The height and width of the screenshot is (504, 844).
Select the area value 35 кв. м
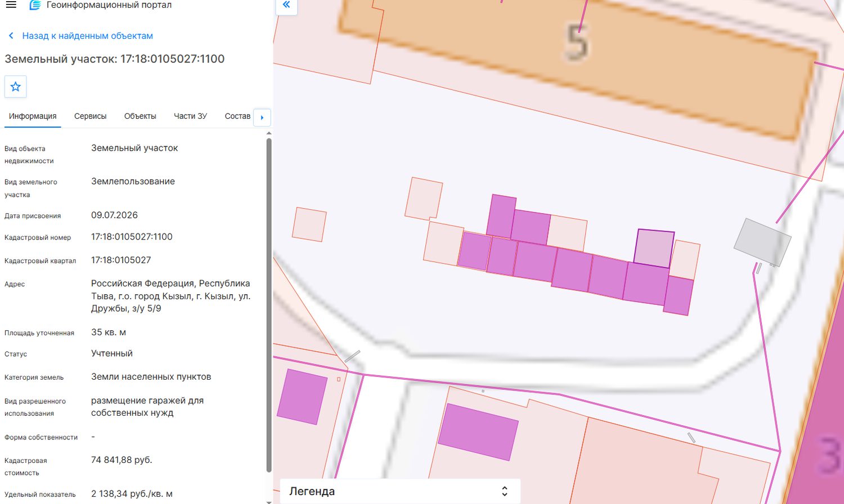click(x=109, y=332)
